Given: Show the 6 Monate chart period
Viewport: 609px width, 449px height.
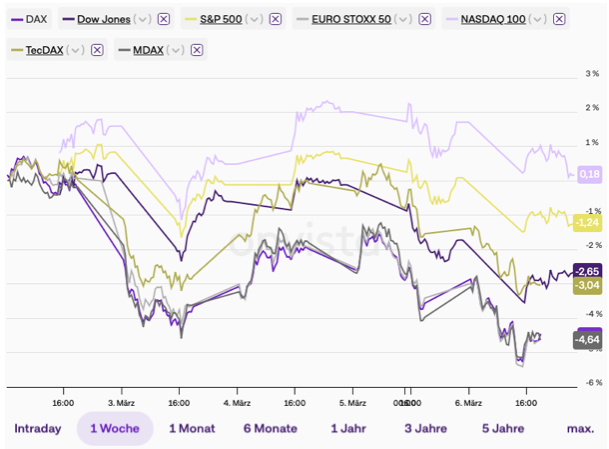Looking at the screenshot, I should (x=269, y=429).
